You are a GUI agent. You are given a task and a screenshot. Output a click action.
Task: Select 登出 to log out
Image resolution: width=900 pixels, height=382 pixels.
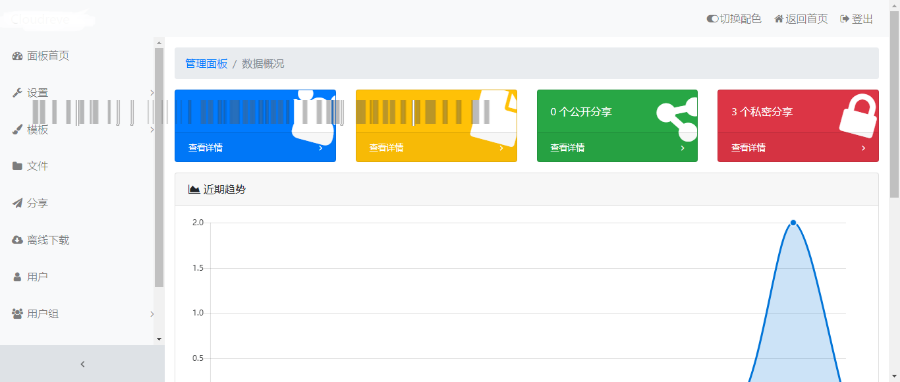pos(856,19)
